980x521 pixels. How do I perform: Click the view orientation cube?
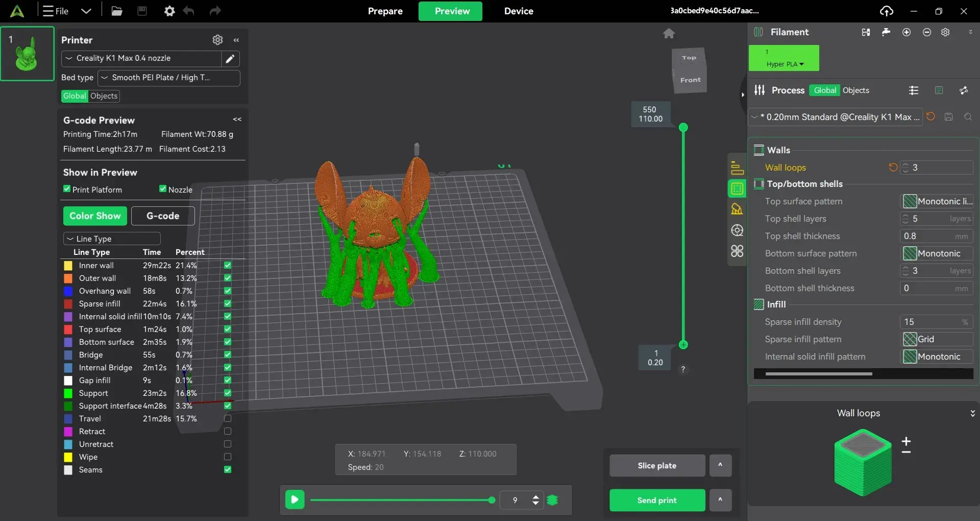pos(690,70)
